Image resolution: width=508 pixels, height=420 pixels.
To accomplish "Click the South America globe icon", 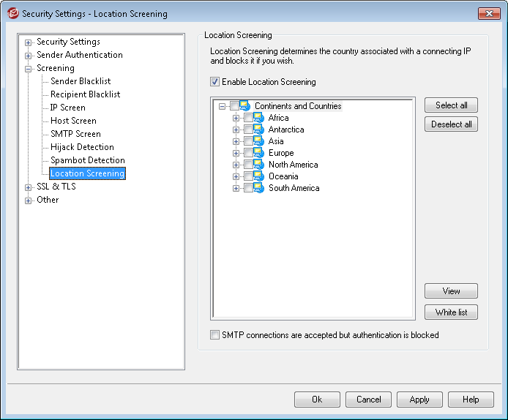I will point(258,188).
